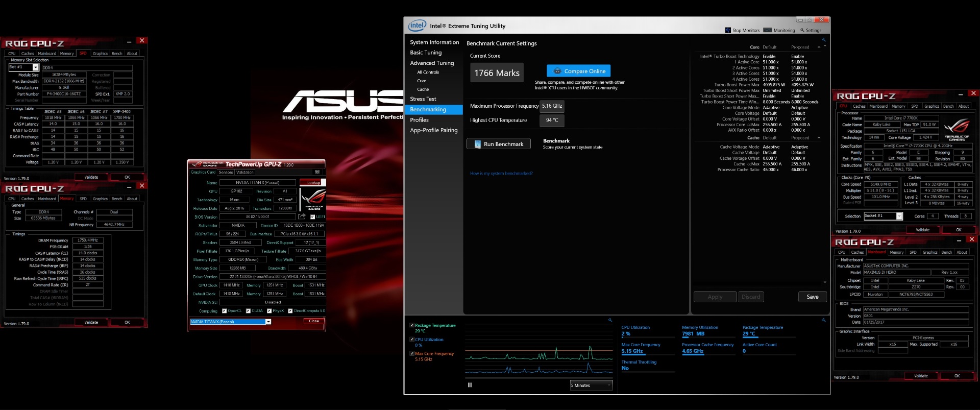980x410 pixels.
Task: Open 'How is my system benchmarked?' link
Action: pyautogui.click(x=501, y=174)
